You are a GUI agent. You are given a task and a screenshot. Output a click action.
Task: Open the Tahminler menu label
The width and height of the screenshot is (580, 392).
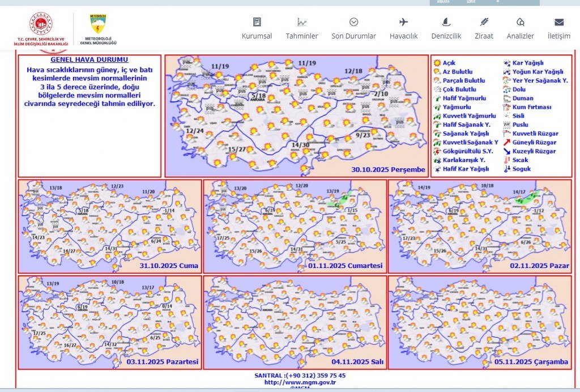[x=302, y=36]
